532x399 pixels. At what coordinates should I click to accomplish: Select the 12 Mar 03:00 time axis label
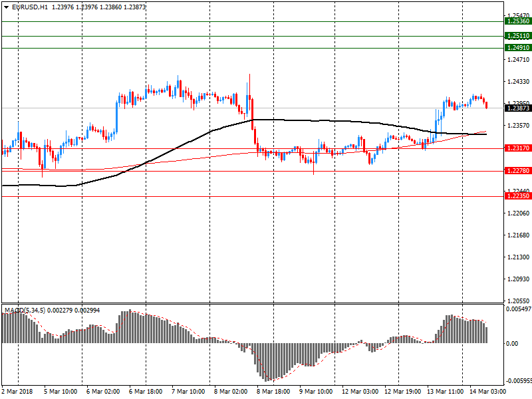pyautogui.click(x=360, y=392)
